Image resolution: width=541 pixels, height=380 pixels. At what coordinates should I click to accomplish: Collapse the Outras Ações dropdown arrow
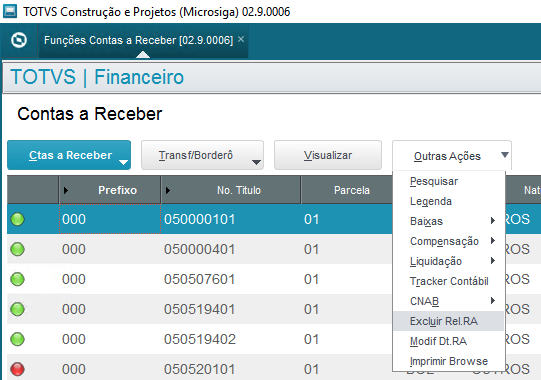[x=504, y=155]
